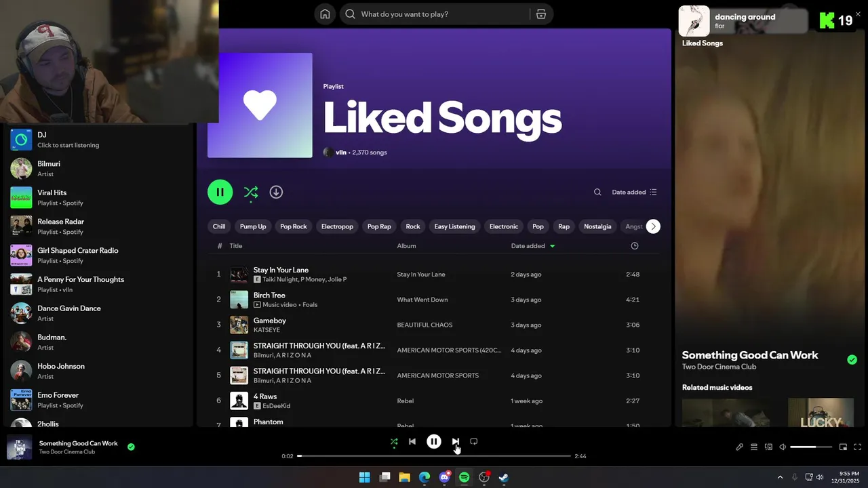
Task: Open Discord from the taskbar
Action: pyautogui.click(x=444, y=477)
